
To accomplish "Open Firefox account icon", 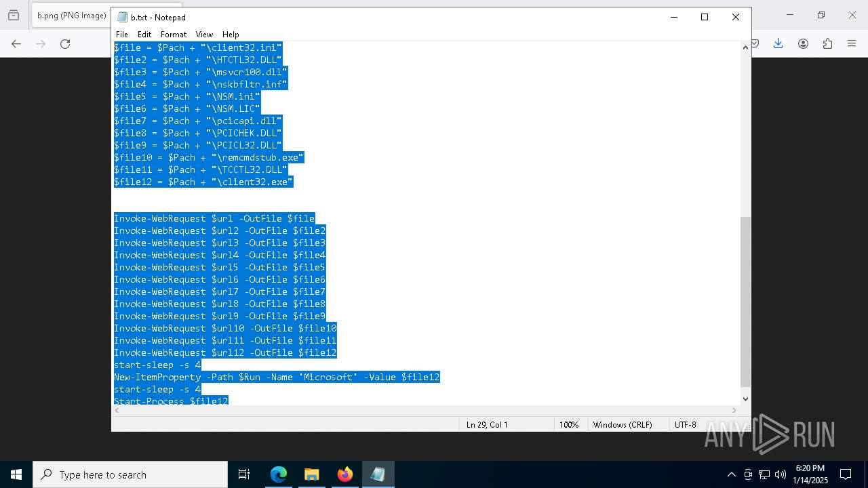I will [x=803, y=43].
